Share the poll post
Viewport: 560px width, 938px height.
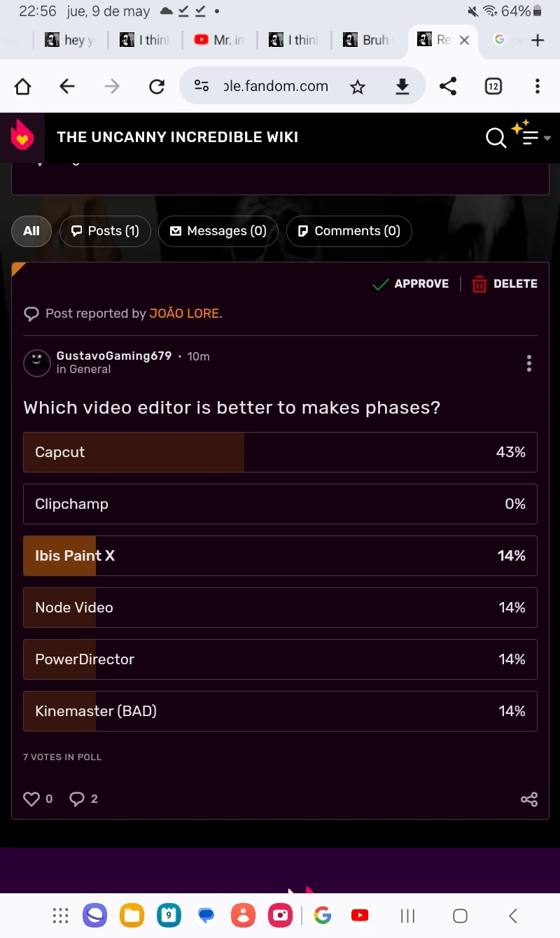pyautogui.click(x=529, y=799)
